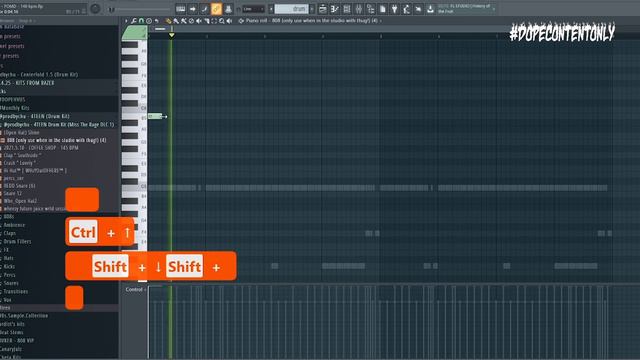Expand the 'KITS FROM RAZER' folder
The image size is (640, 360).
27,83
